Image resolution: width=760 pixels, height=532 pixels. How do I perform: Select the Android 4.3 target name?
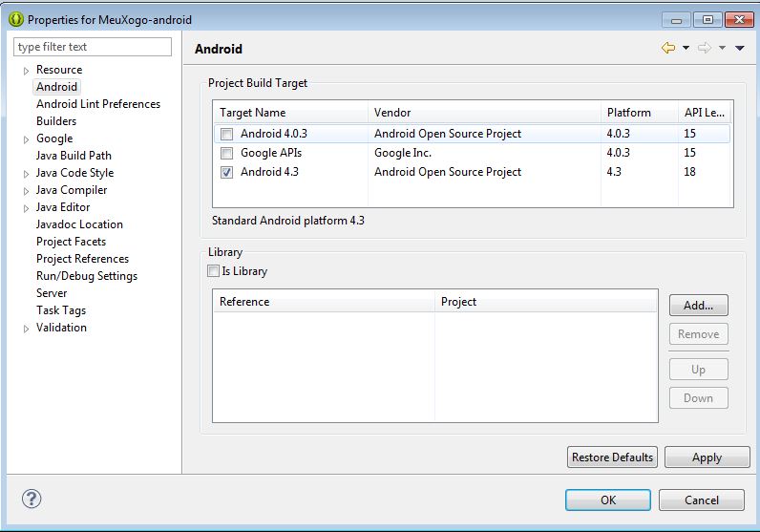pyautogui.click(x=269, y=172)
